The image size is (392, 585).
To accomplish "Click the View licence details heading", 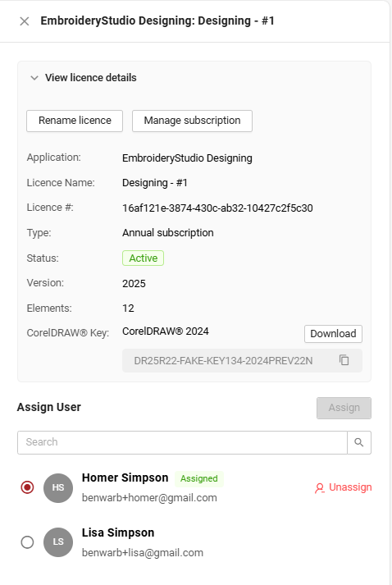I will [x=91, y=78].
